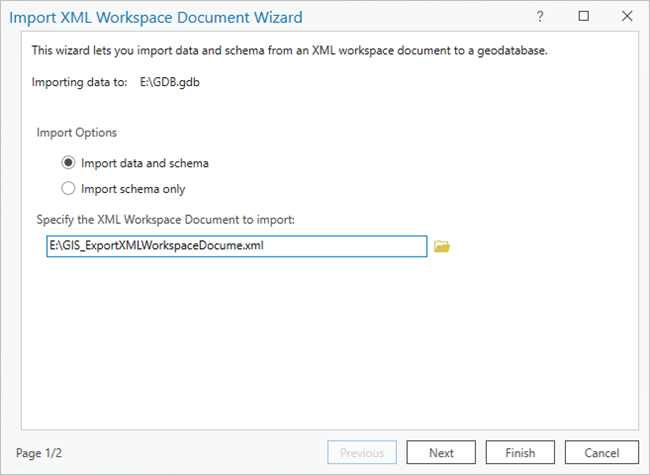The height and width of the screenshot is (475, 650).
Task: Maximize the wizard dialog window
Action: point(584,17)
